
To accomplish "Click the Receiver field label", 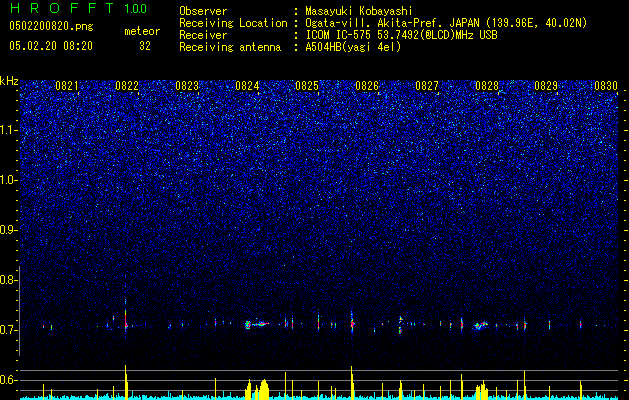I will (x=203, y=35).
